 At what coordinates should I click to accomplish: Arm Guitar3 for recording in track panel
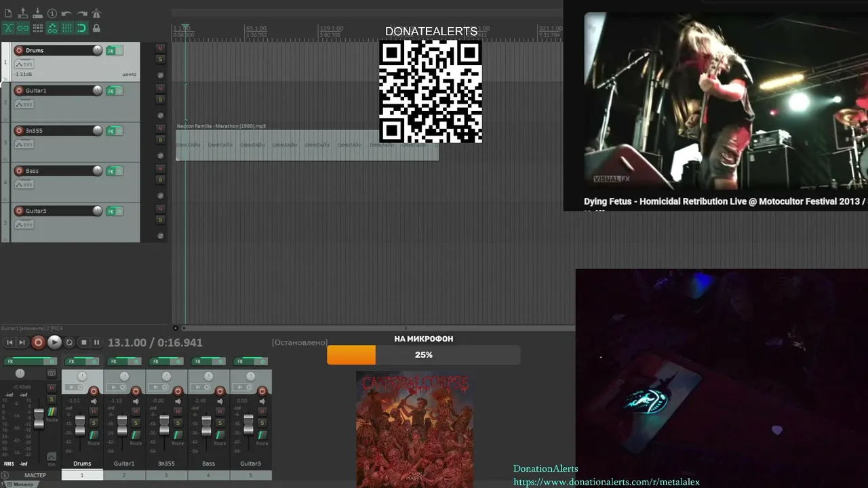pyautogui.click(x=19, y=211)
